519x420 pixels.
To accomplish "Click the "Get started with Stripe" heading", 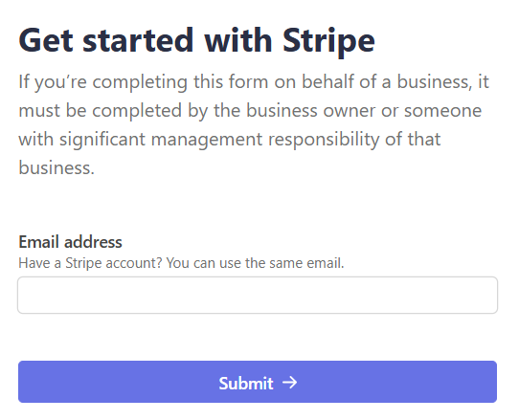I will click(196, 41).
